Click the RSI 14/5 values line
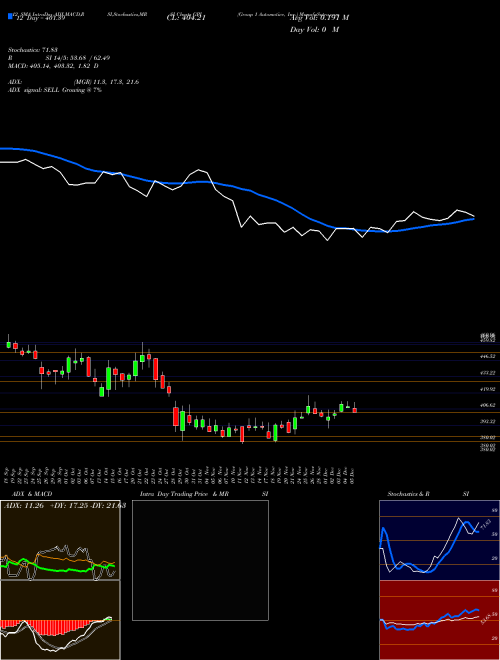The width and height of the screenshot is (500, 660). (x=59, y=58)
